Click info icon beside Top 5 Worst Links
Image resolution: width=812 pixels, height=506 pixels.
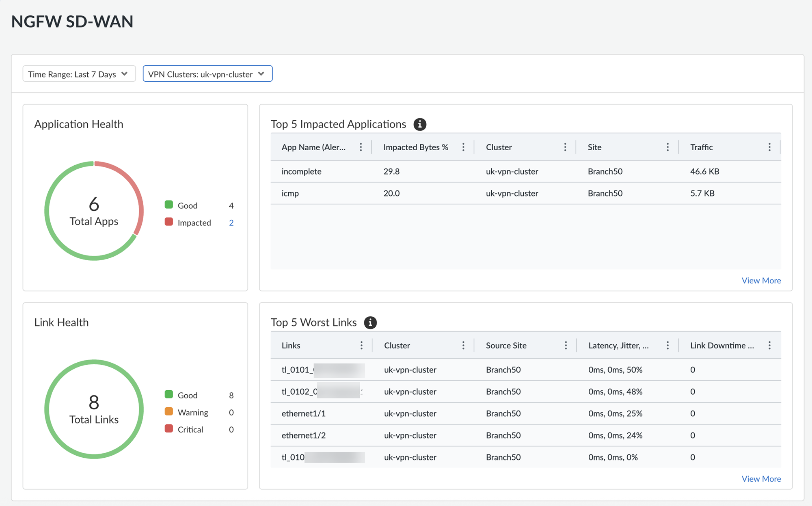[370, 322]
